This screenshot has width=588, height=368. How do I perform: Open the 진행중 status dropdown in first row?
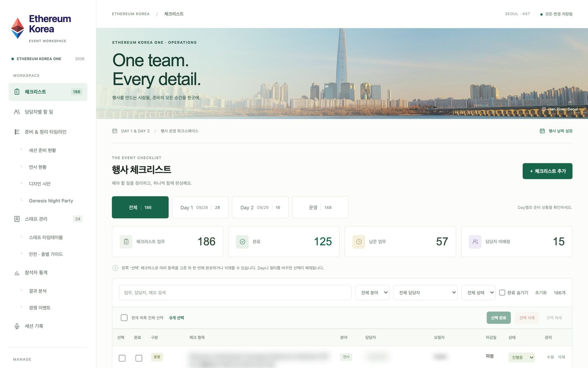(x=521, y=357)
